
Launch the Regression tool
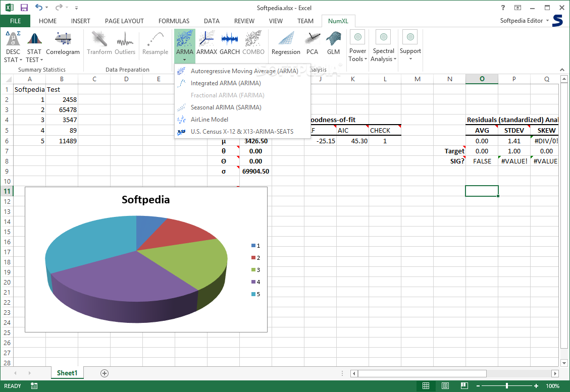[x=286, y=43]
